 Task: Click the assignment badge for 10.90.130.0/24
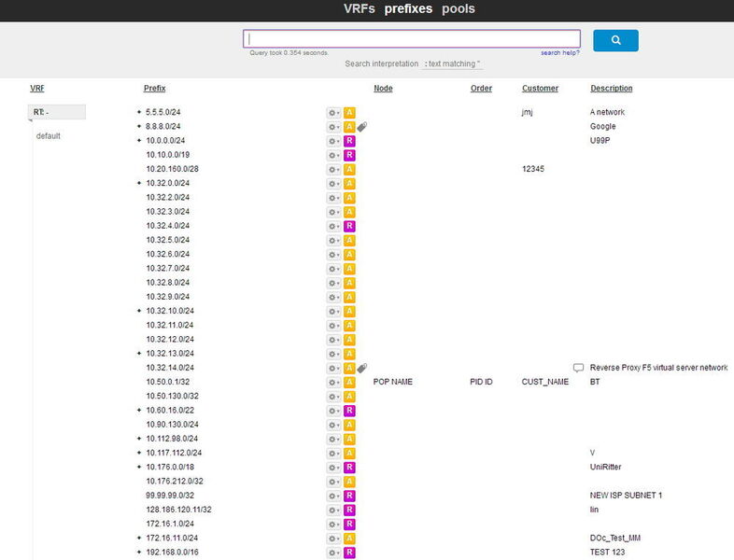point(349,425)
